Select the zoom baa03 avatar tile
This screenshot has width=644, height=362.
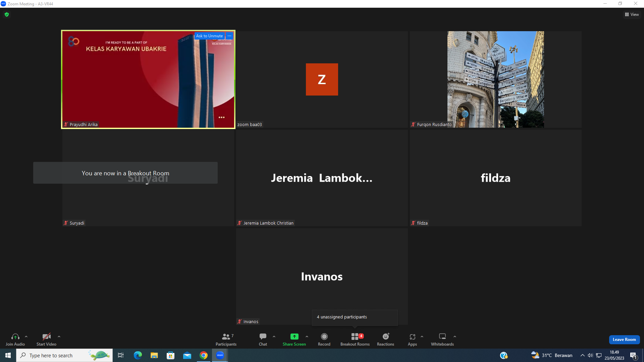pyautogui.click(x=322, y=79)
